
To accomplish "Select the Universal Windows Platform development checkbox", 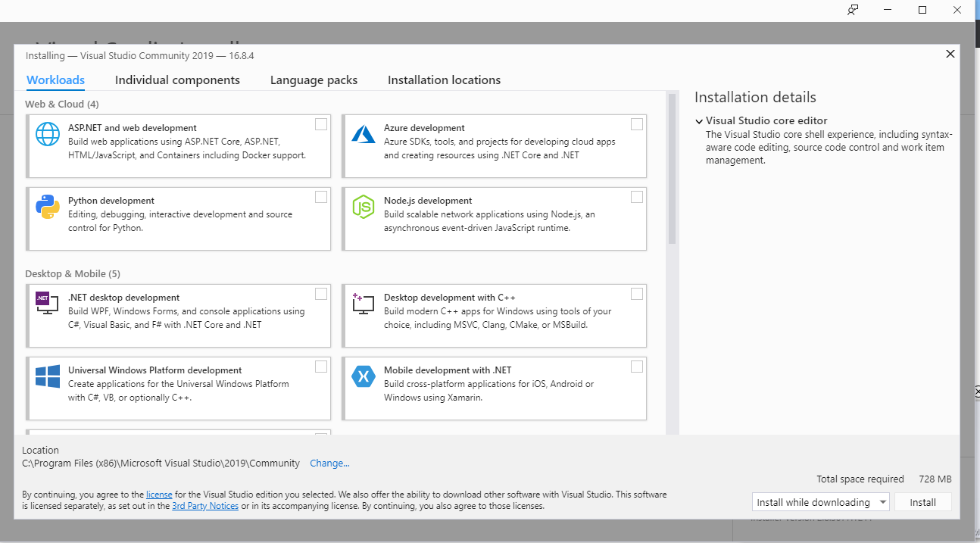I will [321, 367].
